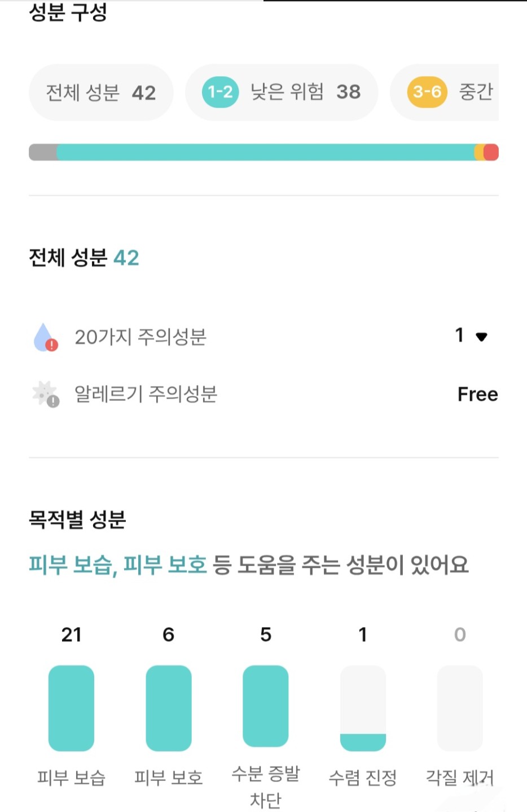Screen dimensions: 527x812
Task: Expand the 20가지 주의성분 dropdown arrow
Action: [481, 337]
